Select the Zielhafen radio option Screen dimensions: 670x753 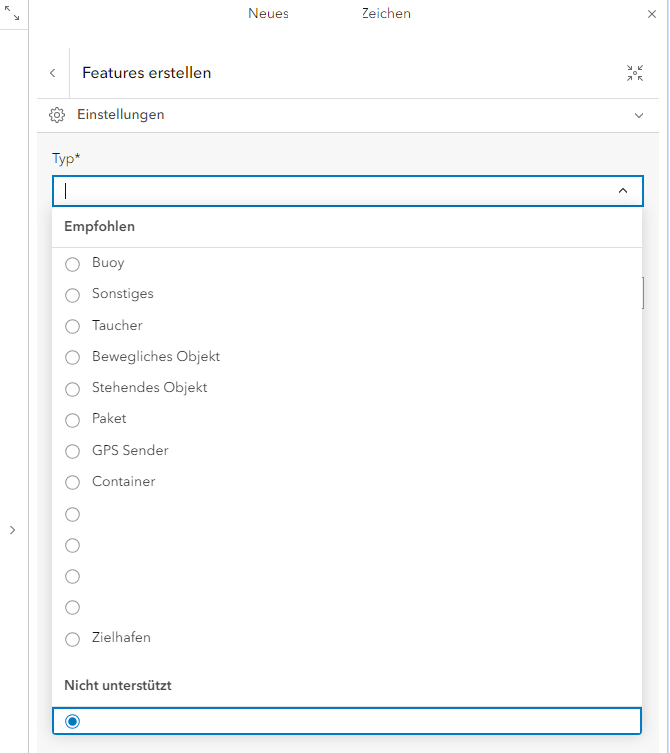[73, 639]
